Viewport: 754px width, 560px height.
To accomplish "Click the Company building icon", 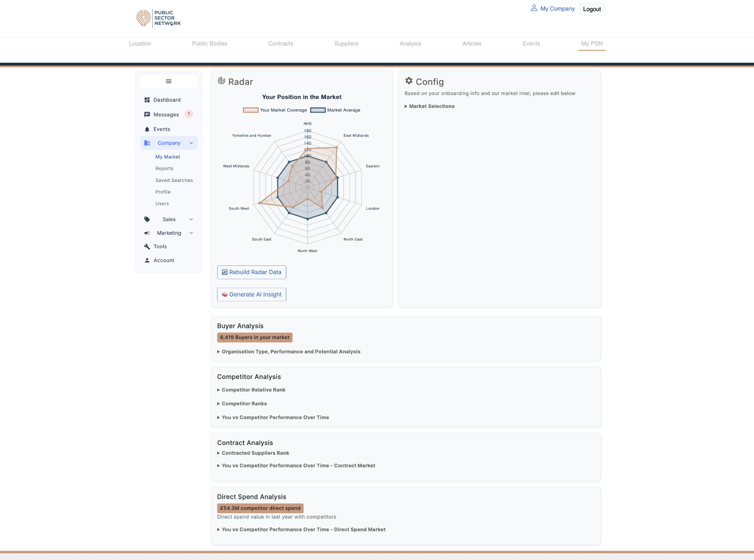I will [147, 143].
